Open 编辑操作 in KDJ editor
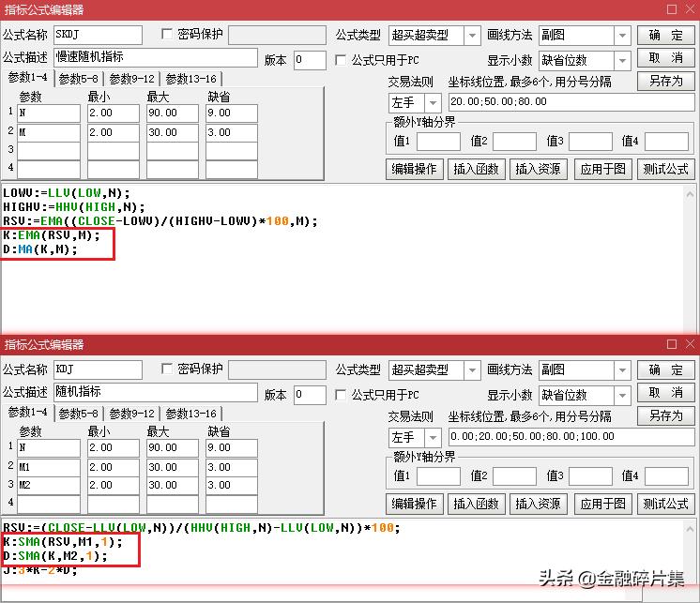 [415, 505]
